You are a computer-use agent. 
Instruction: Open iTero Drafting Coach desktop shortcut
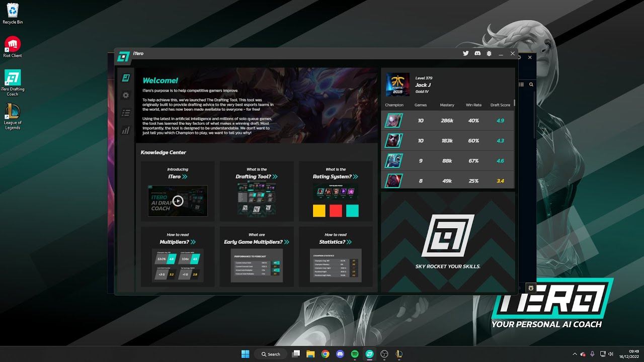tap(13, 82)
